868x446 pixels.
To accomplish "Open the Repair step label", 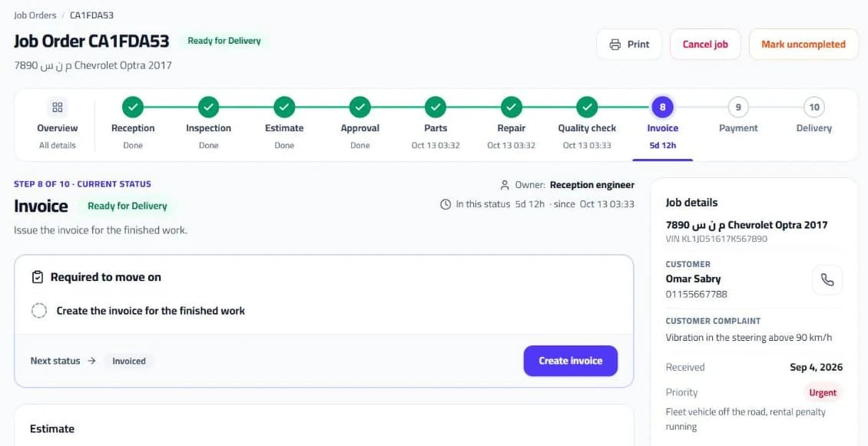I will 512,128.
